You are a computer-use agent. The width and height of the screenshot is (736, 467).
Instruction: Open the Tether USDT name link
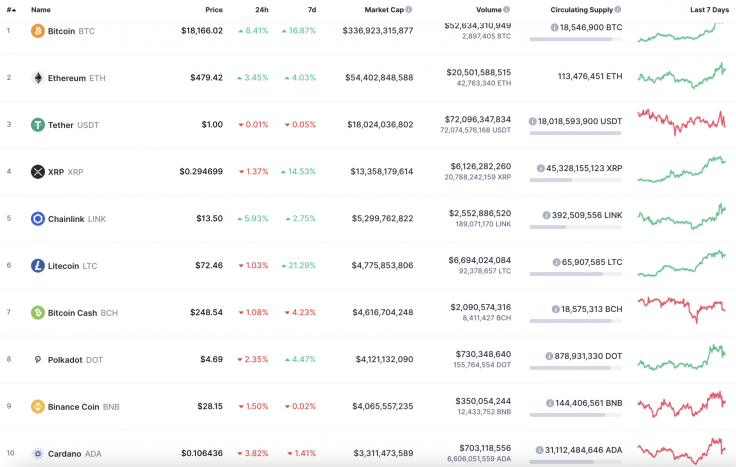[x=73, y=125]
